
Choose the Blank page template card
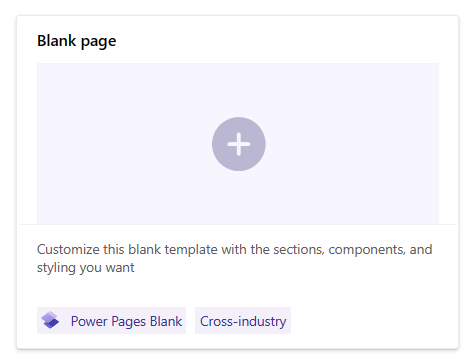[x=238, y=182]
